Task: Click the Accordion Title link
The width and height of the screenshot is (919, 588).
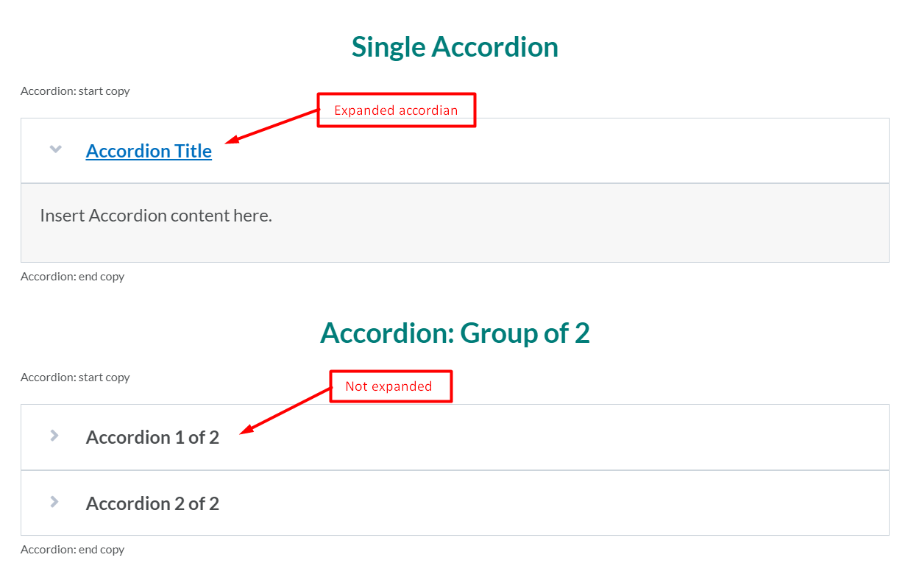Action: tap(149, 151)
